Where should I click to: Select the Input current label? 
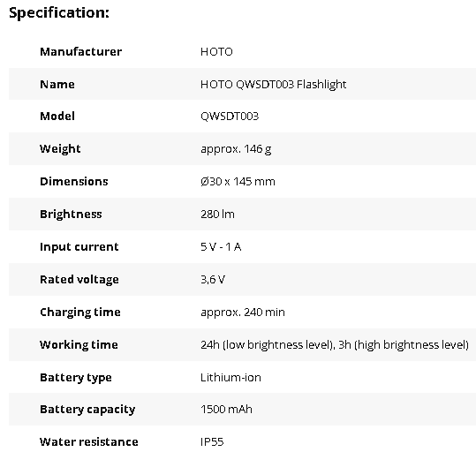pyautogui.click(x=79, y=247)
